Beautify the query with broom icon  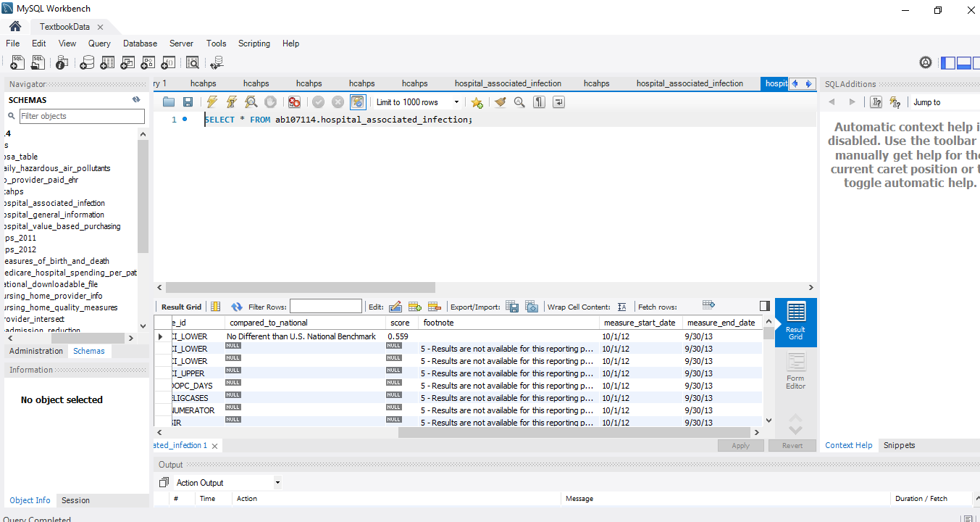click(x=500, y=102)
